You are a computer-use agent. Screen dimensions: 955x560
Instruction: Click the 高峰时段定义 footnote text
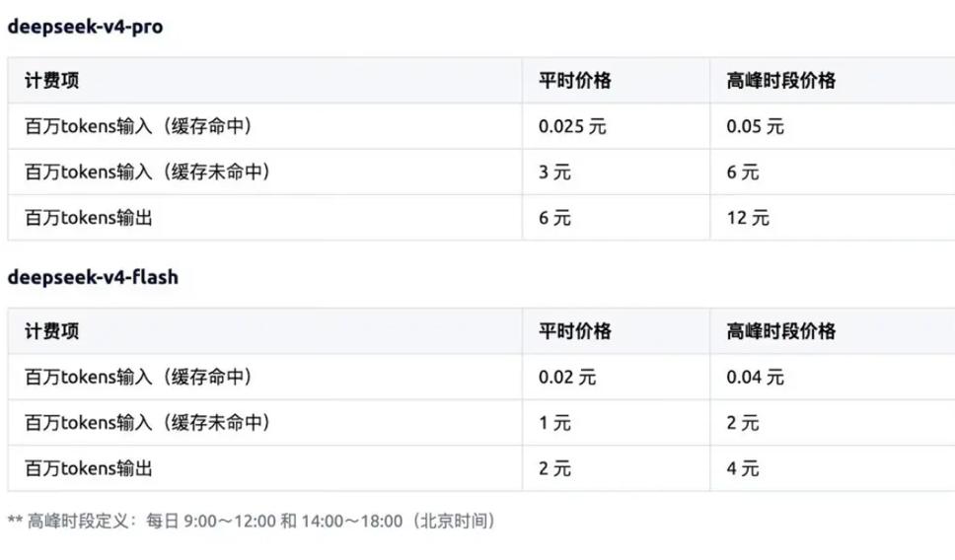(x=253, y=521)
